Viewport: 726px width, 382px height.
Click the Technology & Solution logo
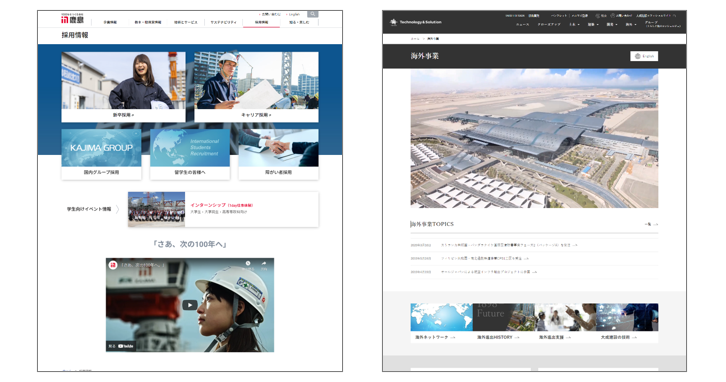click(416, 22)
